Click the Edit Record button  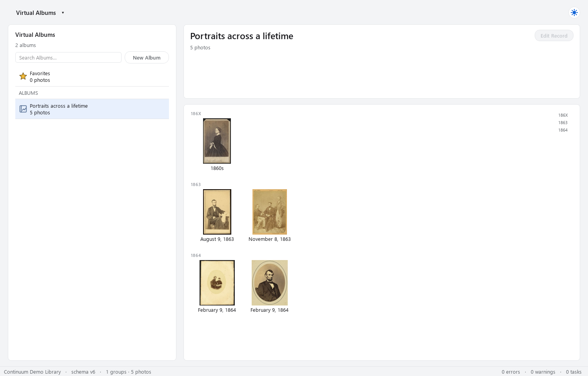point(554,36)
